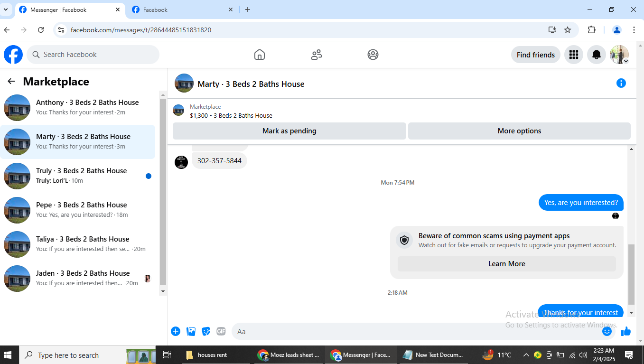This screenshot has width=644, height=364.
Task: Show hidden system tray icons
Action: click(526, 355)
